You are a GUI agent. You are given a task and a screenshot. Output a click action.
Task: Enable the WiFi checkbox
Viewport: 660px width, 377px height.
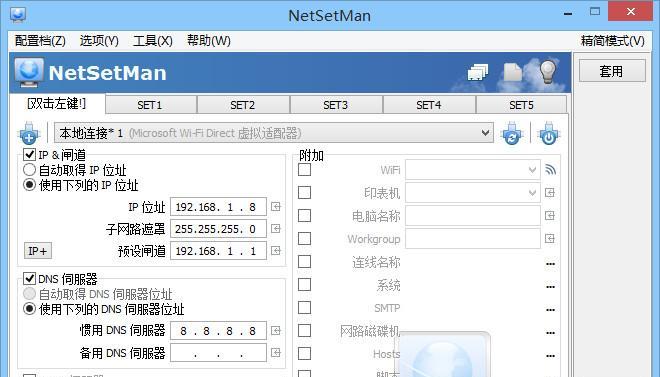304,170
